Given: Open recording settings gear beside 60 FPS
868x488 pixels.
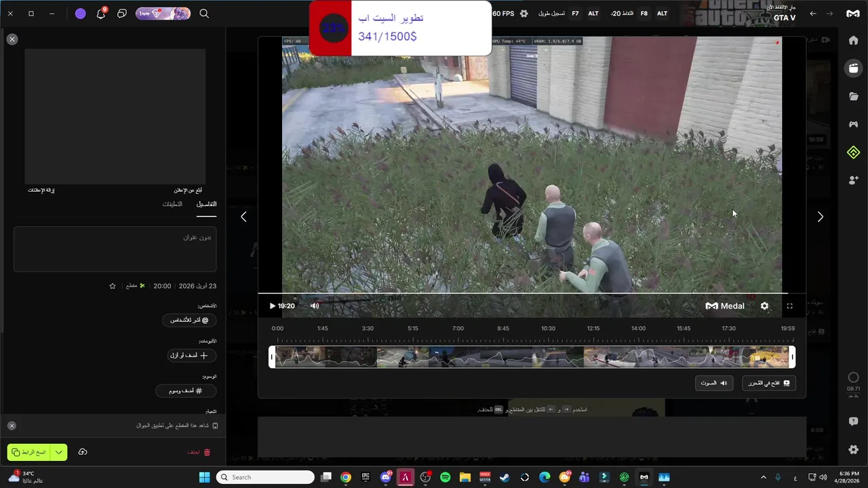Looking at the screenshot, I should [x=524, y=14].
